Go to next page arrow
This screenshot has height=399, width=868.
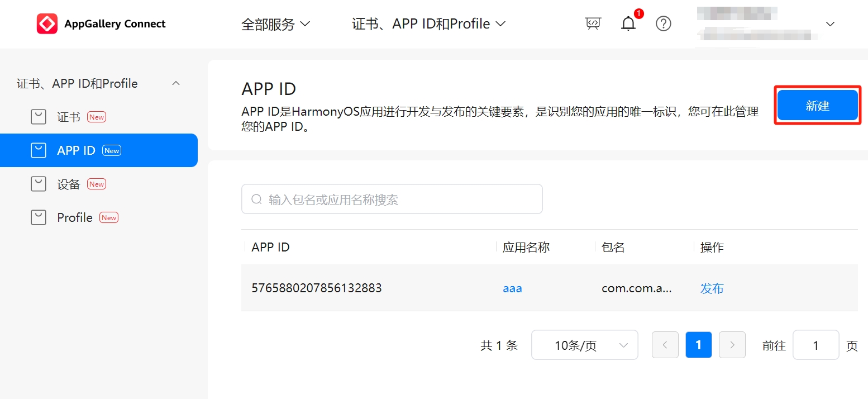click(x=732, y=345)
